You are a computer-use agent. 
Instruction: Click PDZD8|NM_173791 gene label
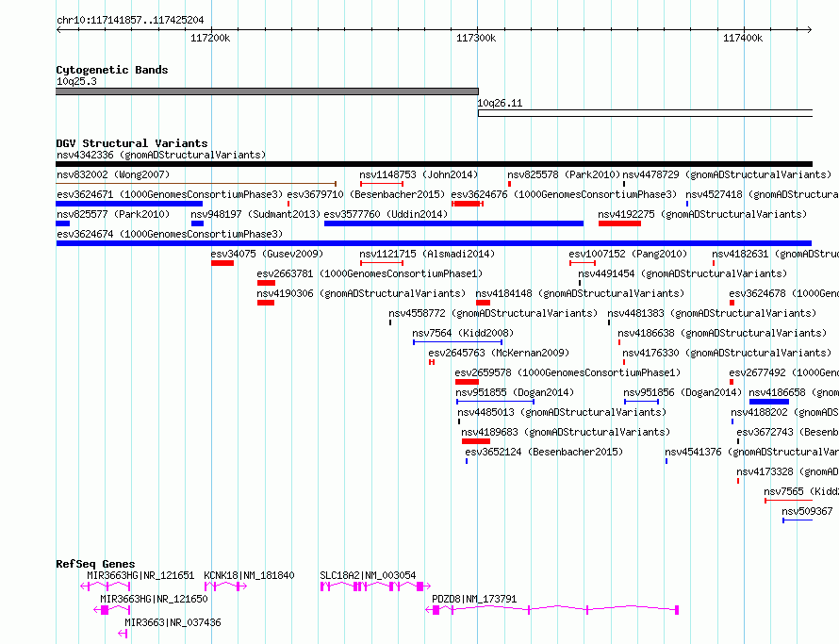click(474, 600)
